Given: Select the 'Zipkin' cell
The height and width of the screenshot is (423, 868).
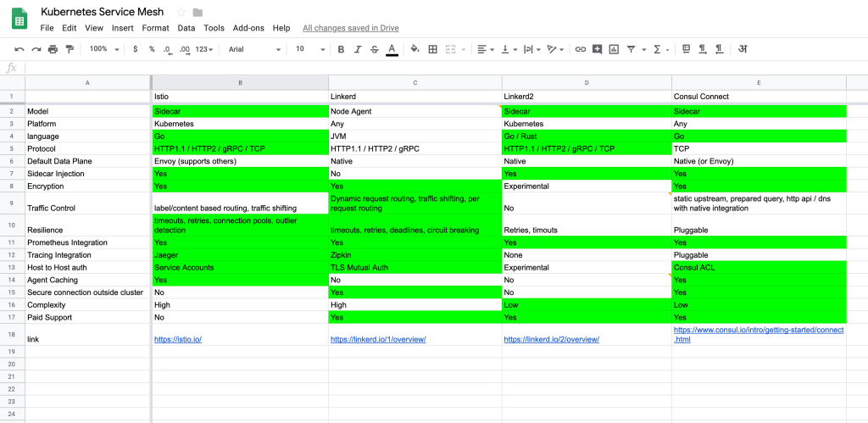Looking at the screenshot, I should pyautogui.click(x=415, y=255).
